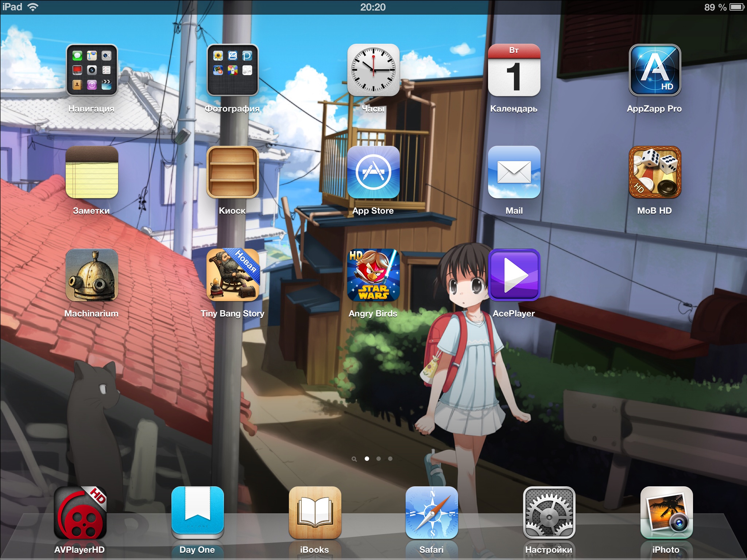Image resolution: width=747 pixels, height=560 pixels.
Task: Launch Angry Birds Star Wars HD
Action: pyautogui.click(x=373, y=275)
